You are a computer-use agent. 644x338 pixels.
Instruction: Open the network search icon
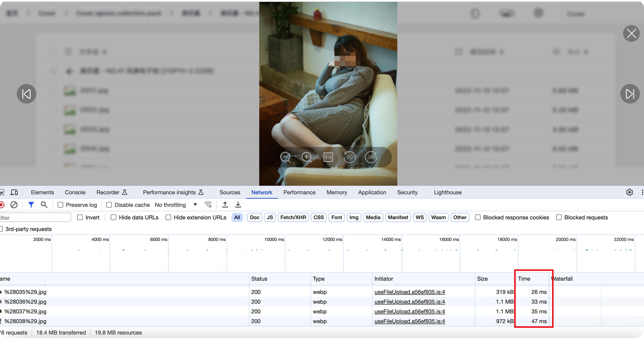[44, 205]
